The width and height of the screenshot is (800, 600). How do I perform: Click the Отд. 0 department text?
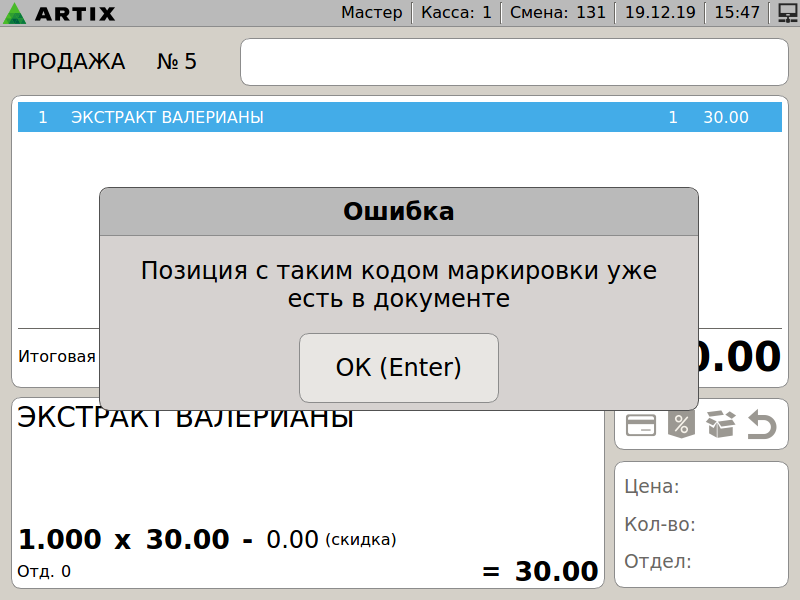point(44,571)
